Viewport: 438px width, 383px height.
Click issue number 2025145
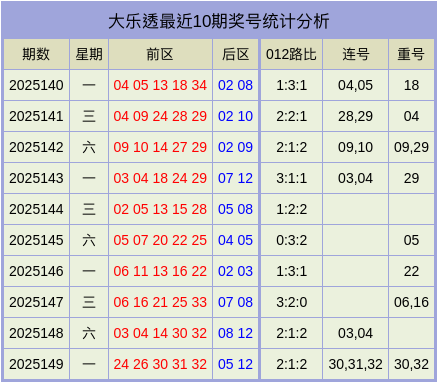[x=36, y=240]
